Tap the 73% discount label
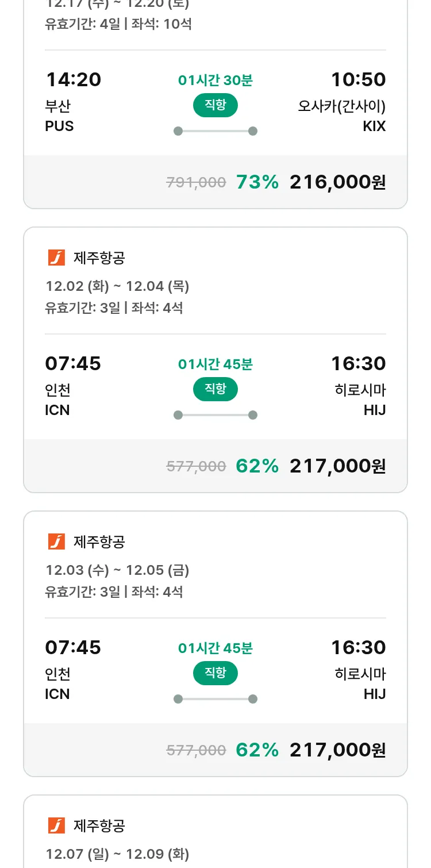 coord(257,182)
